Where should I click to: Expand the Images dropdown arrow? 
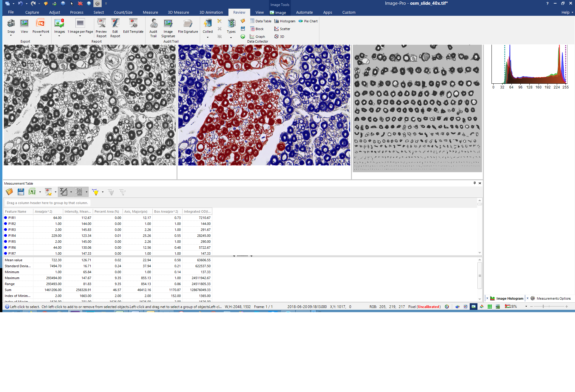pyautogui.click(x=59, y=36)
